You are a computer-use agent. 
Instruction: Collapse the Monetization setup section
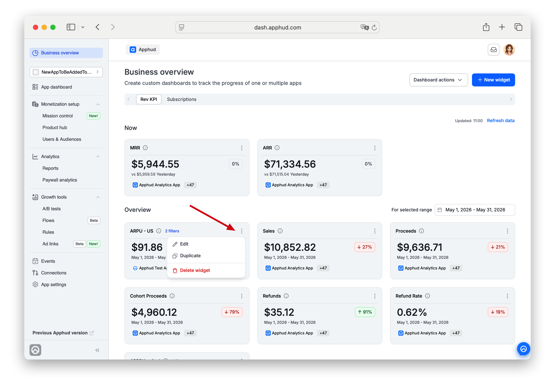(x=98, y=104)
